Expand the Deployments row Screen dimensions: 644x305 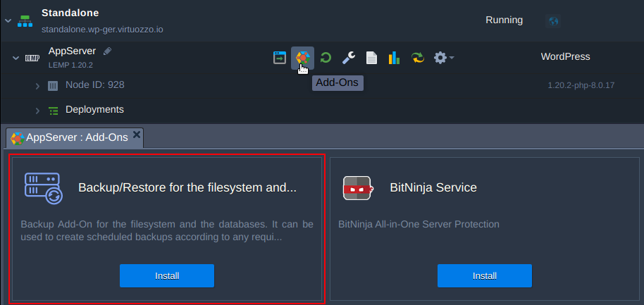point(37,111)
